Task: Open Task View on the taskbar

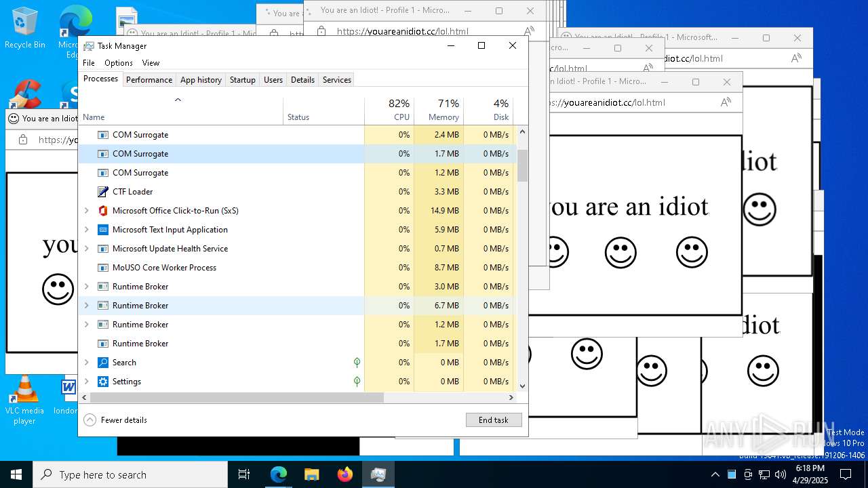Action: coord(244,474)
